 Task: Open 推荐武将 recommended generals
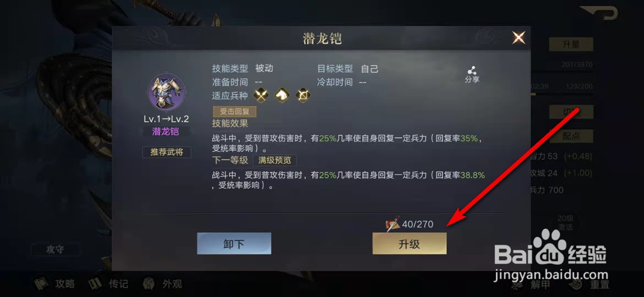click(x=166, y=152)
